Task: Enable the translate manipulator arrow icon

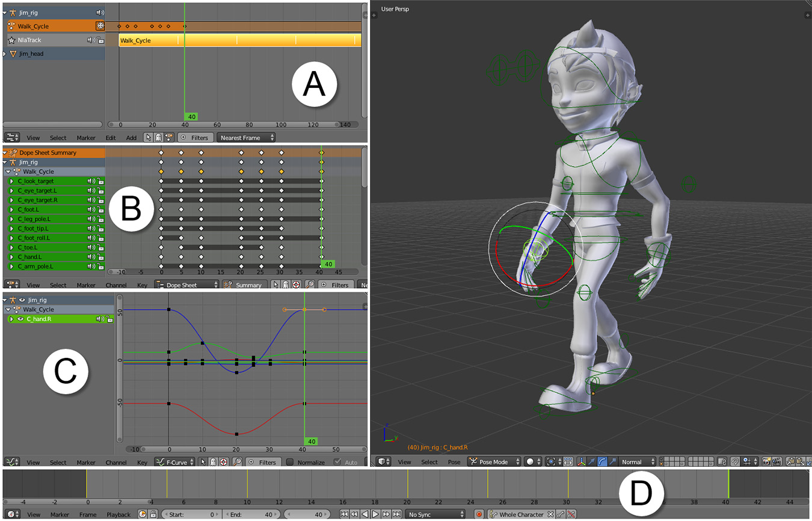Action: pos(590,461)
